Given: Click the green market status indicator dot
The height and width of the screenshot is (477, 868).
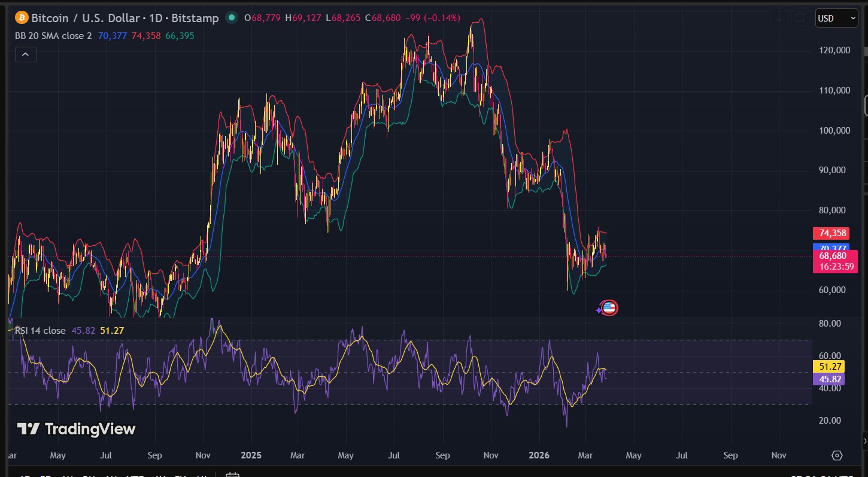Looking at the screenshot, I should point(231,18).
